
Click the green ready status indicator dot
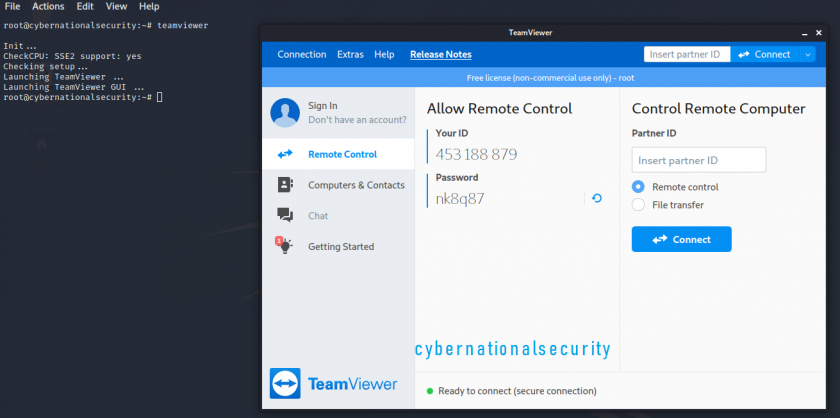(430, 391)
